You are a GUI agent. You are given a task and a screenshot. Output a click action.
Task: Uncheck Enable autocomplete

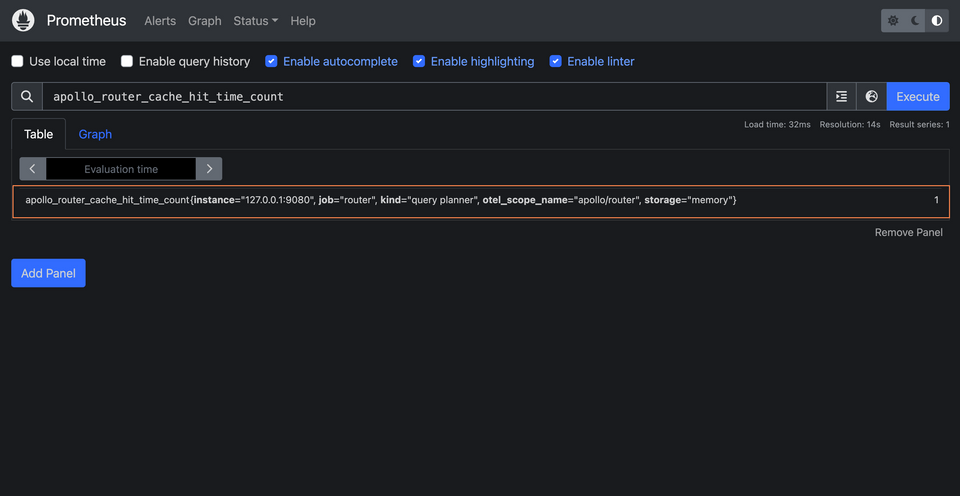point(271,61)
